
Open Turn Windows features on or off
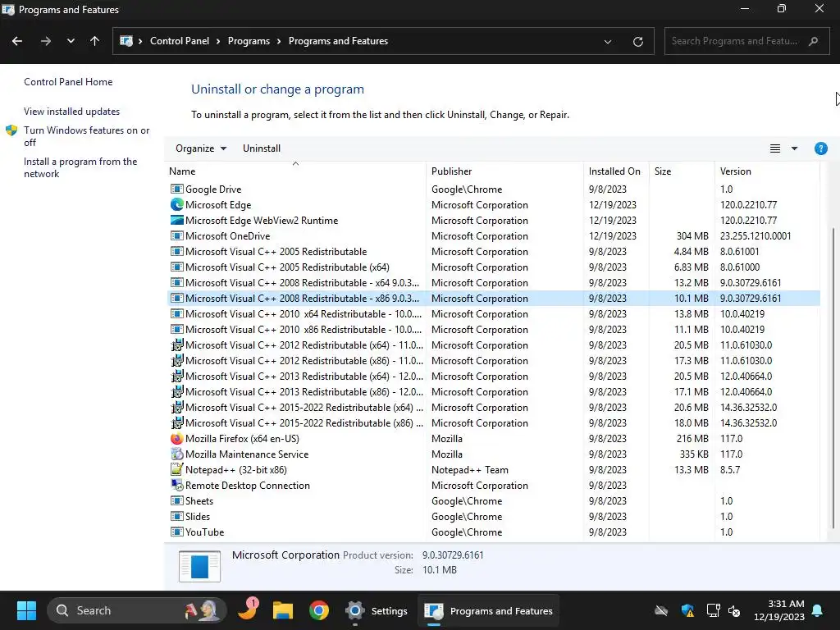pos(86,136)
